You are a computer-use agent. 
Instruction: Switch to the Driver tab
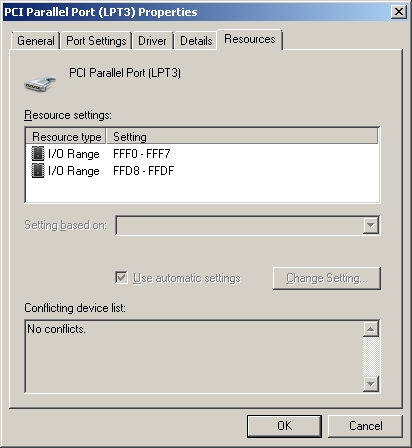152,41
